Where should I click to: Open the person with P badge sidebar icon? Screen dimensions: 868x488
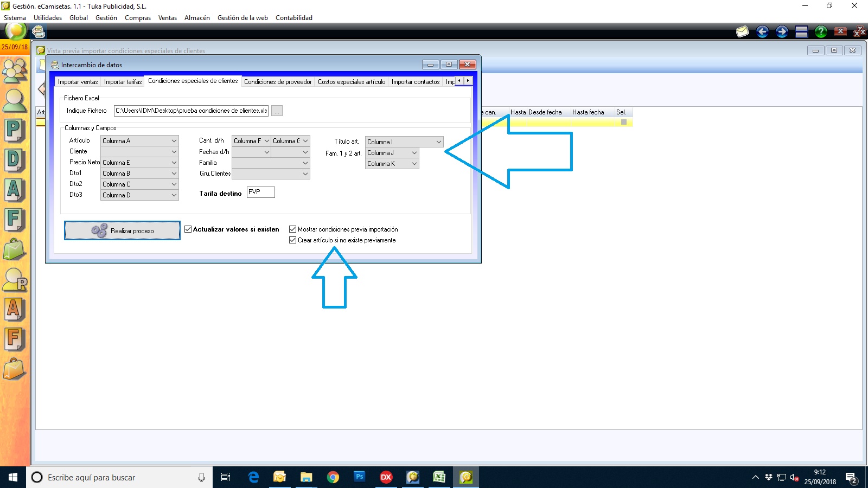(x=15, y=280)
